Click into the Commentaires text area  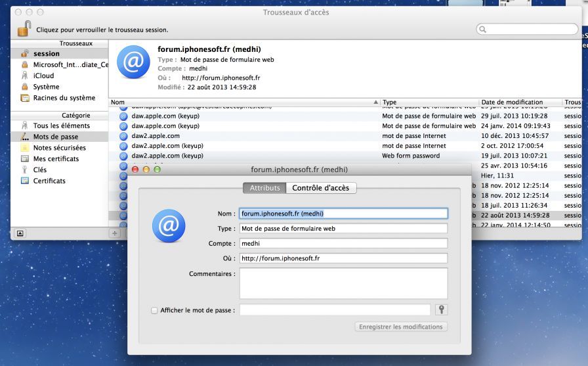[x=343, y=283]
